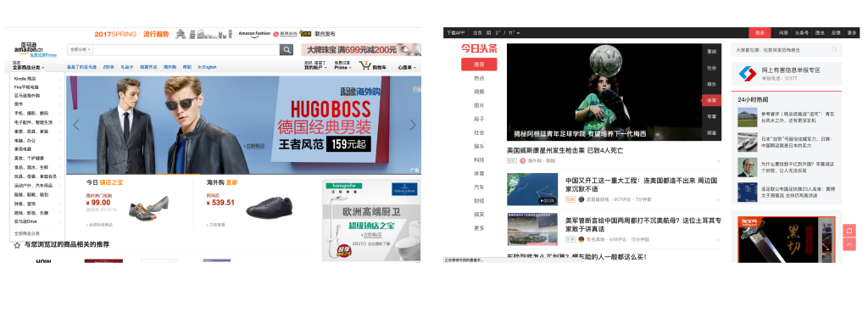Click the red 登录 login button
Viewport: 868px width, 313px height.
tap(759, 33)
